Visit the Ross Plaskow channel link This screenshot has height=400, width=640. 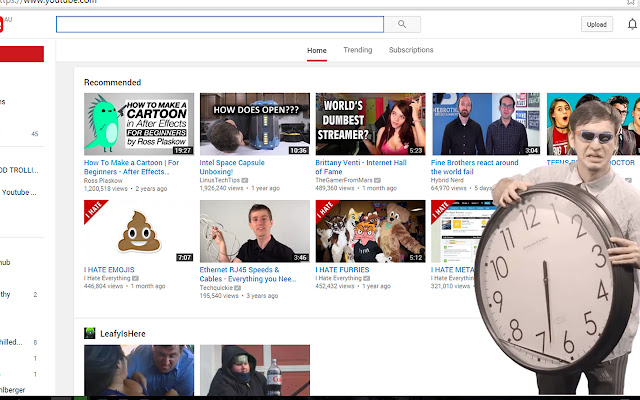pos(103,179)
